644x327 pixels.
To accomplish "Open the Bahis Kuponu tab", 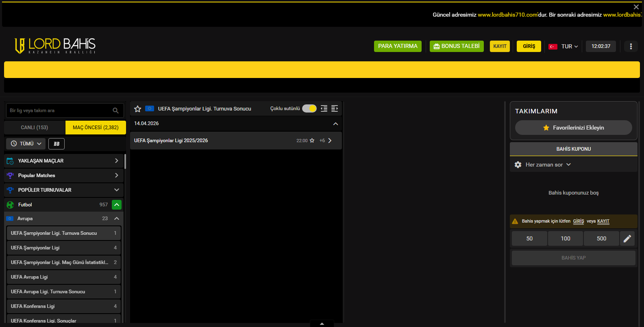I will (x=574, y=149).
